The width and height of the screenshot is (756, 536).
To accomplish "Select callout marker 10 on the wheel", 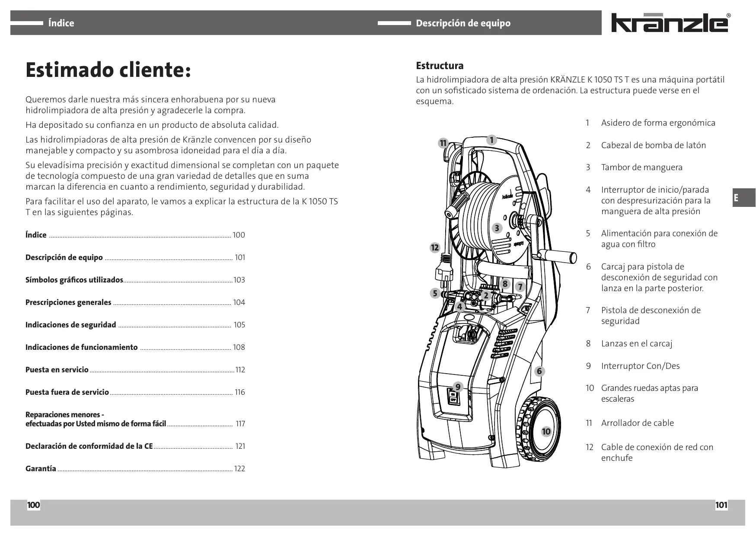I will pos(546,431).
